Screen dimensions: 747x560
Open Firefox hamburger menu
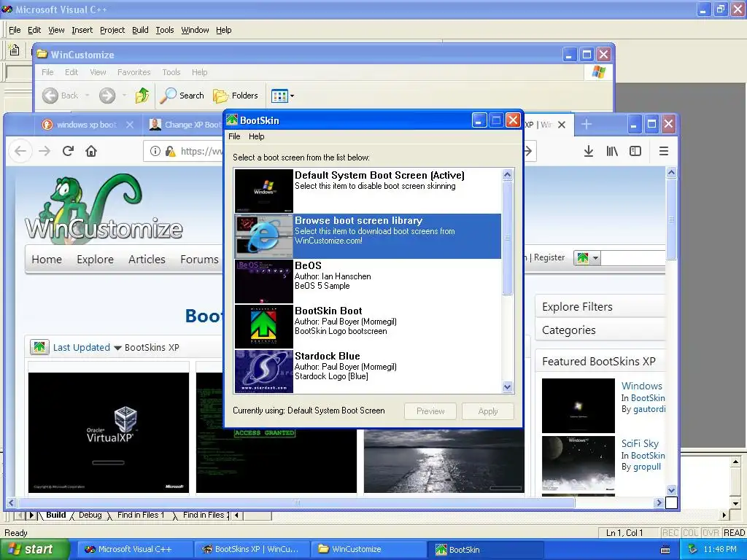tap(663, 151)
